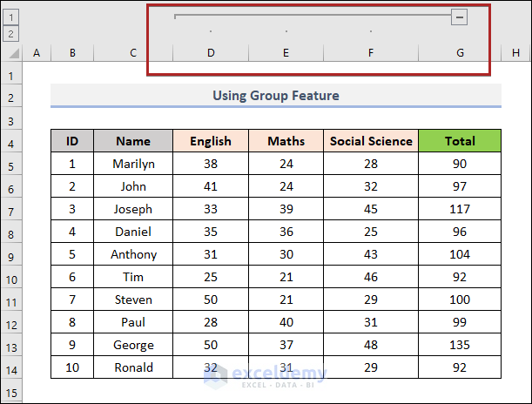Screen dimensions: 532x404
Task: Collapse the column group with minus button
Action: pyautogui.click(x=460, y=16)
